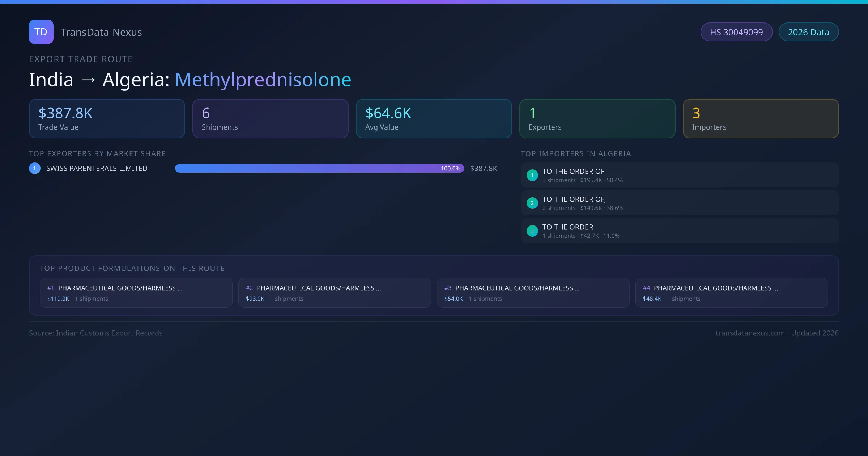This screenshot has width=868, height=456.
Task: Select the 1 Exporters stat card
Action: 597,119
